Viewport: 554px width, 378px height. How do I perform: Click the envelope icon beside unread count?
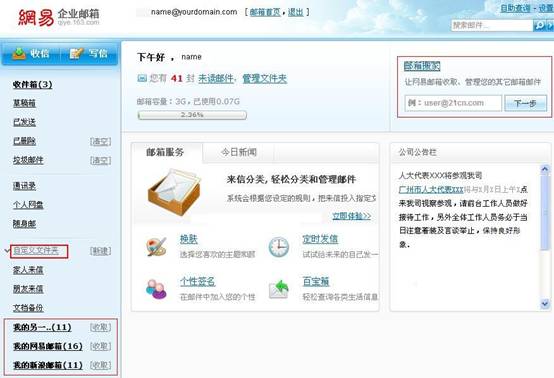142,78
